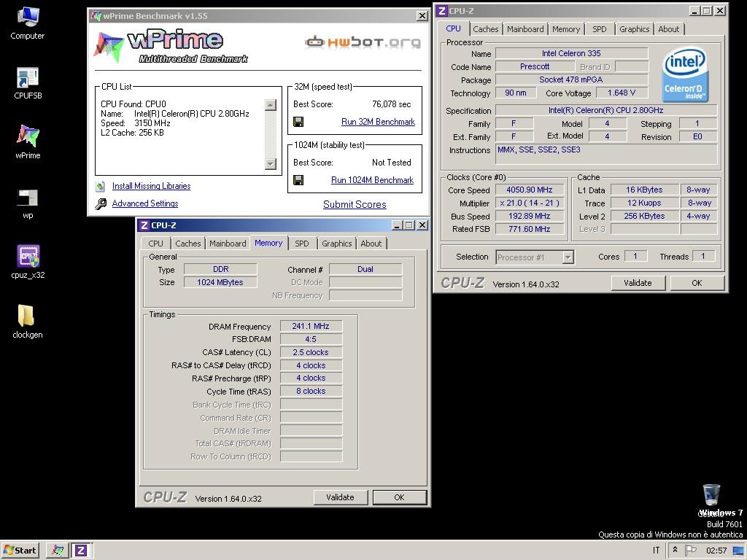The image size is (747, 560).
Task: Switch to Mainboard tab in the CPU-Z CPU window
Action: [x=525, y=29]
